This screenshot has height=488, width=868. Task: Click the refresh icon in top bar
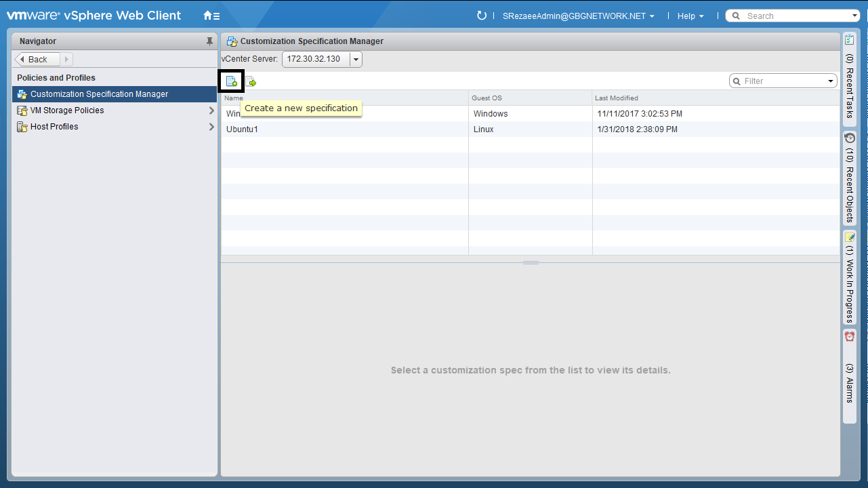[482, 16]
